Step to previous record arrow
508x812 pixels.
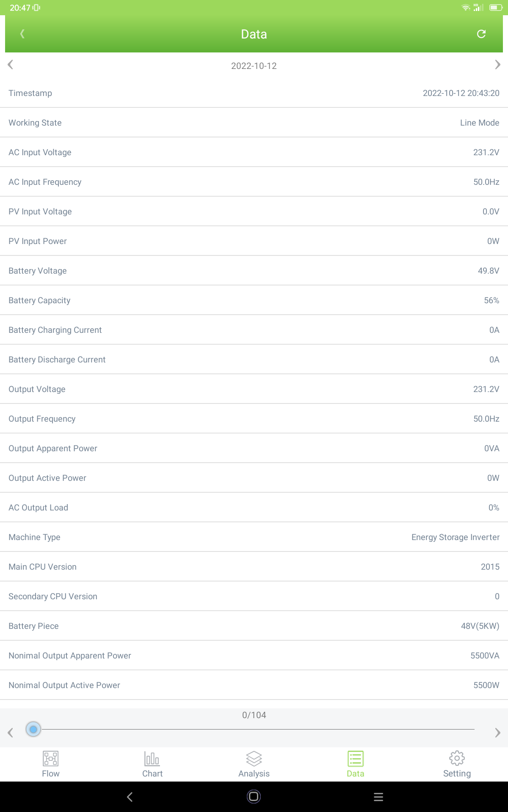coord(11,732)
